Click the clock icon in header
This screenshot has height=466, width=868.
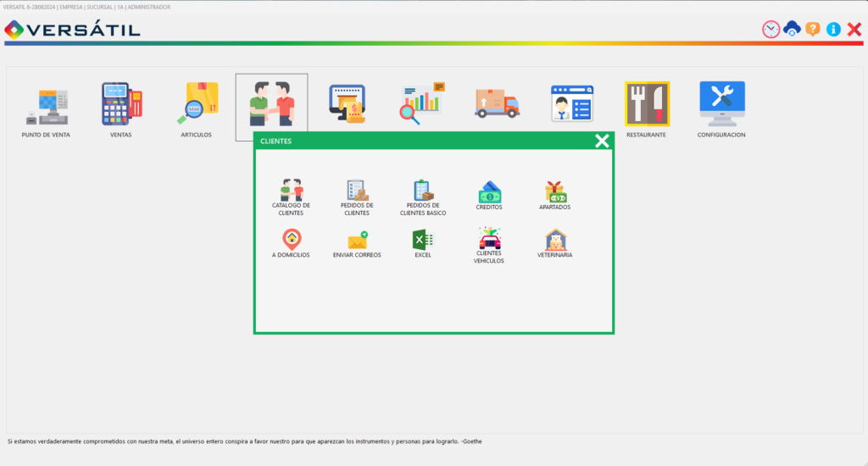(771, 30)
